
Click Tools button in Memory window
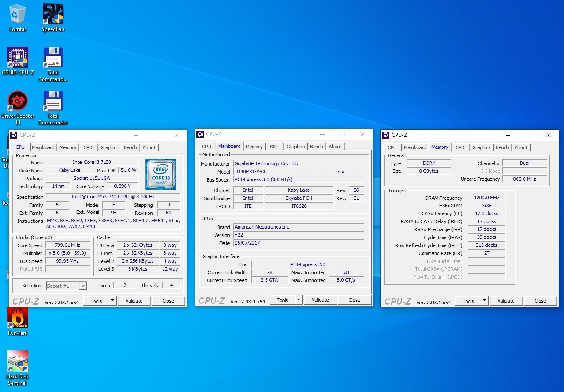pyautogui.click(x=468, y=301)
